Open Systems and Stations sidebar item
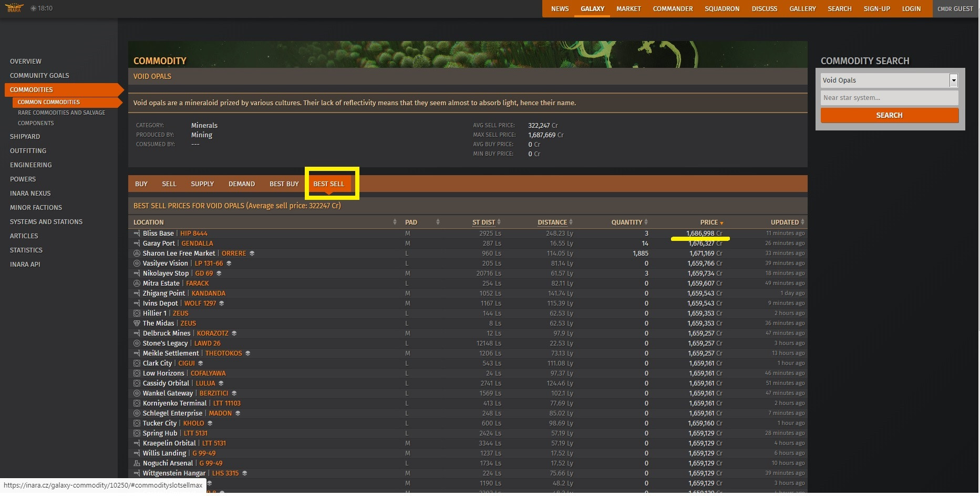Screen dimensions: 980x496 coord(46,222)
